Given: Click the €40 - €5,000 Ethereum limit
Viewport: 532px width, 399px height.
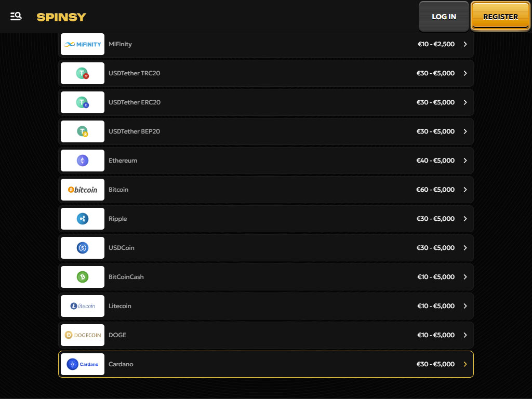Looking at the screenshot, I should [435, 161].
